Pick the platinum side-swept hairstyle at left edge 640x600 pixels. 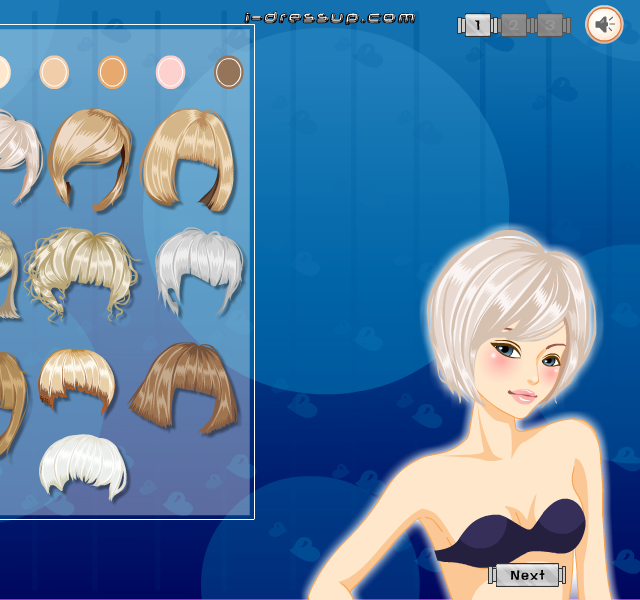[20, 157]
